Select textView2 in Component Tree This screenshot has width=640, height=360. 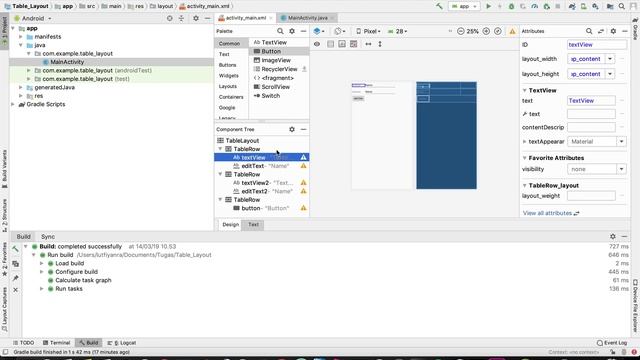coord(262,183)
